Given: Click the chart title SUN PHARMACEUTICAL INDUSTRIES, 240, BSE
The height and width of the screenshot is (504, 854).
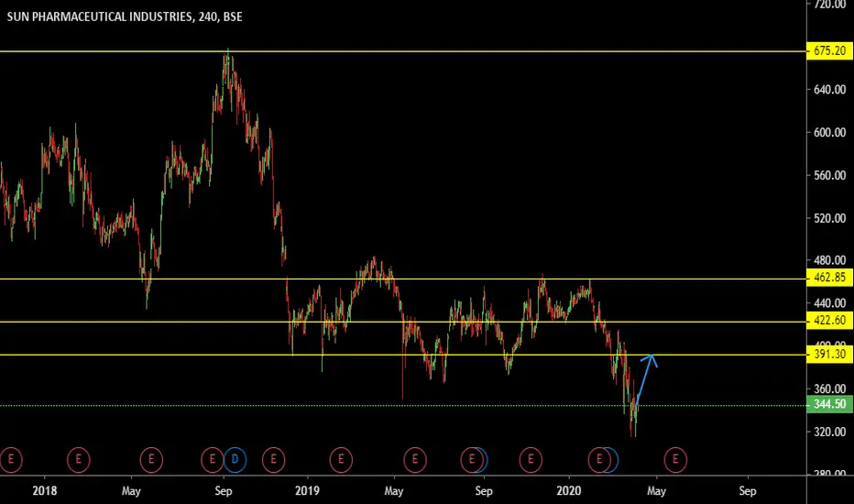Looking at the screenshot, I should [125, 16].
